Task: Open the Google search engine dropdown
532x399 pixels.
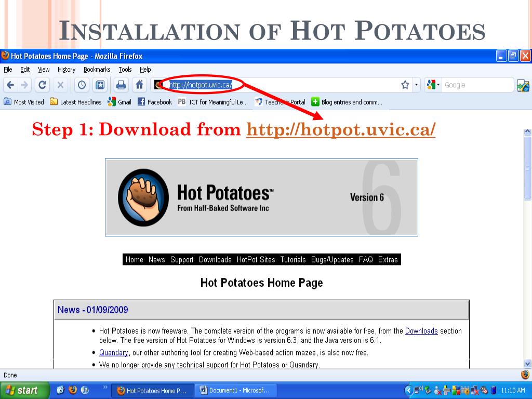Action: tap(433, 85)
